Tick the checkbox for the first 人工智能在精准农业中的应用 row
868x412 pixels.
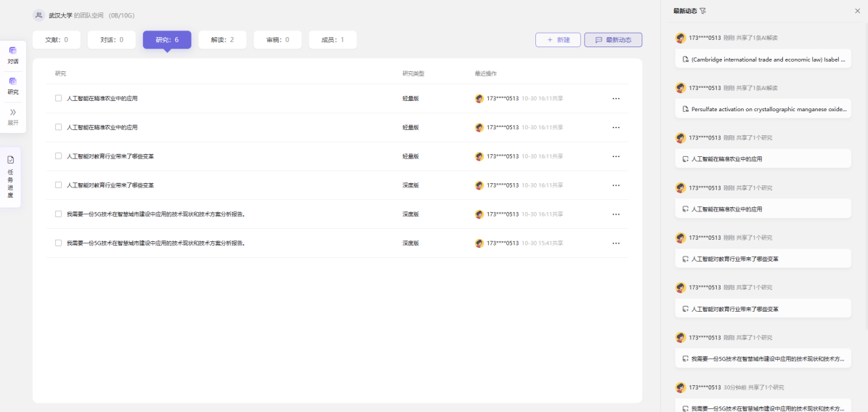(x=58, y=98)
